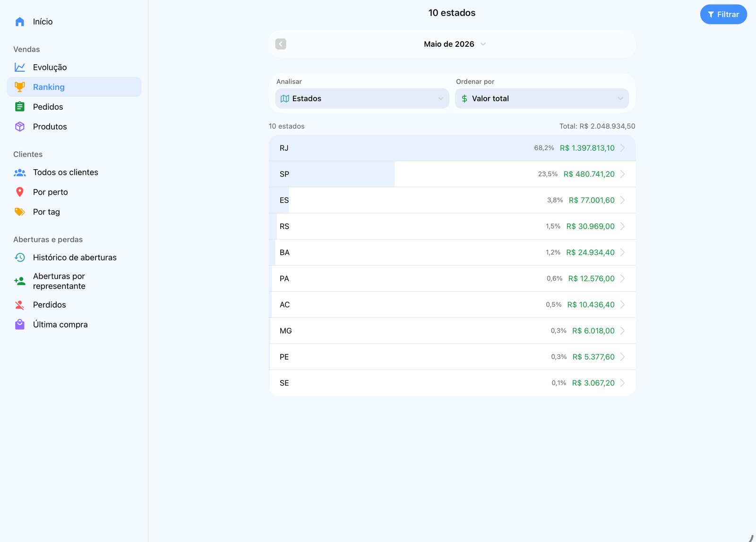
Task: Open the Ordenar por Valor total dropdown
Action: (541, 98)
